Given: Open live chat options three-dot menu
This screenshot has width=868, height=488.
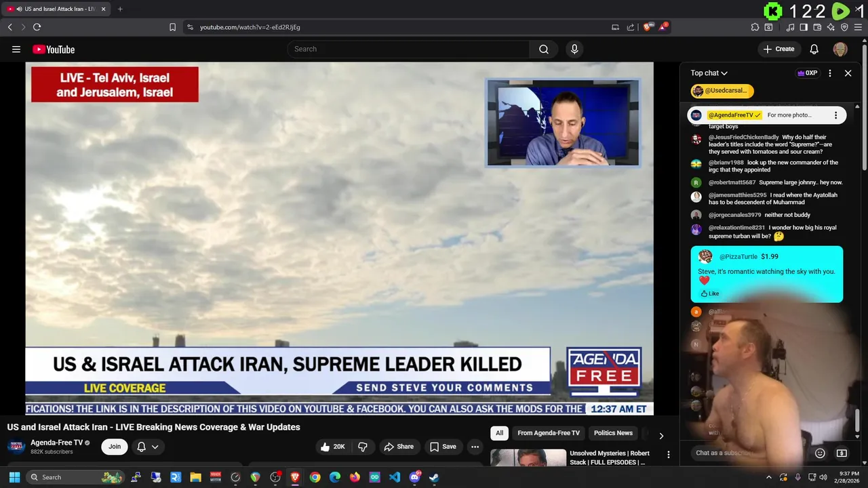Looking at the screenshot, I should click(829, 73).
